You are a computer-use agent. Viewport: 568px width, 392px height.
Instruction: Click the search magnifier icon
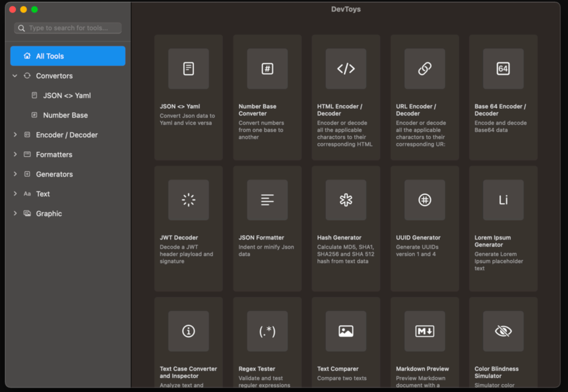pyautogui.click(x=21, y=28)
